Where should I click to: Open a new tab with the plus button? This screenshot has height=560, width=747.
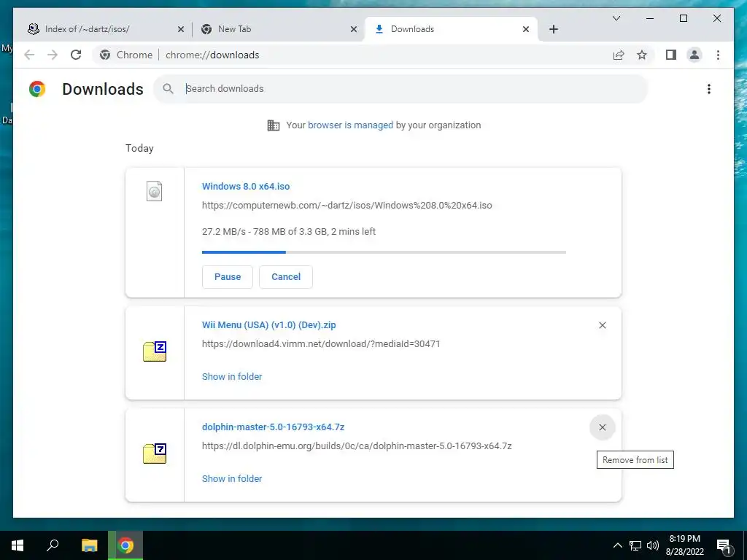(x=553, y=29)
